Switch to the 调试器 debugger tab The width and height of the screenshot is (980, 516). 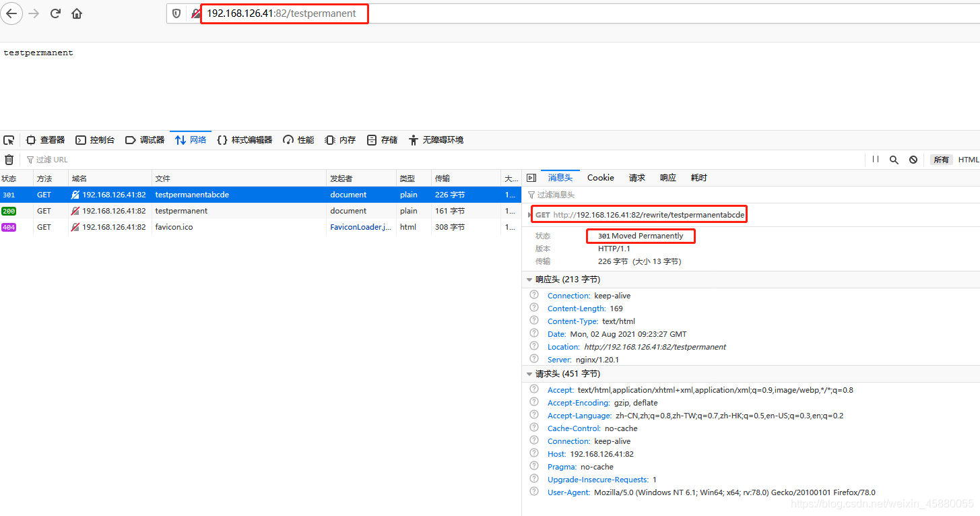[x=145, y=140]
